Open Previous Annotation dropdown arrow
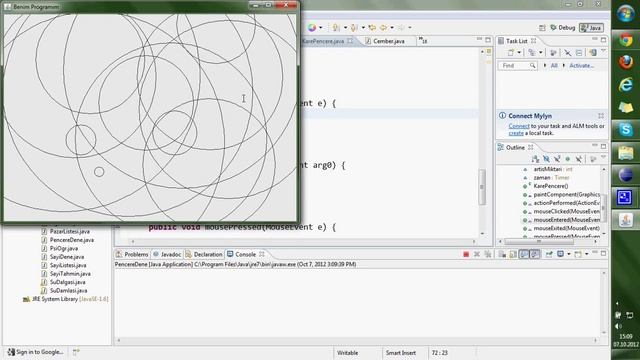The width and height of the screenshot is (640, 360). [363, 28]
